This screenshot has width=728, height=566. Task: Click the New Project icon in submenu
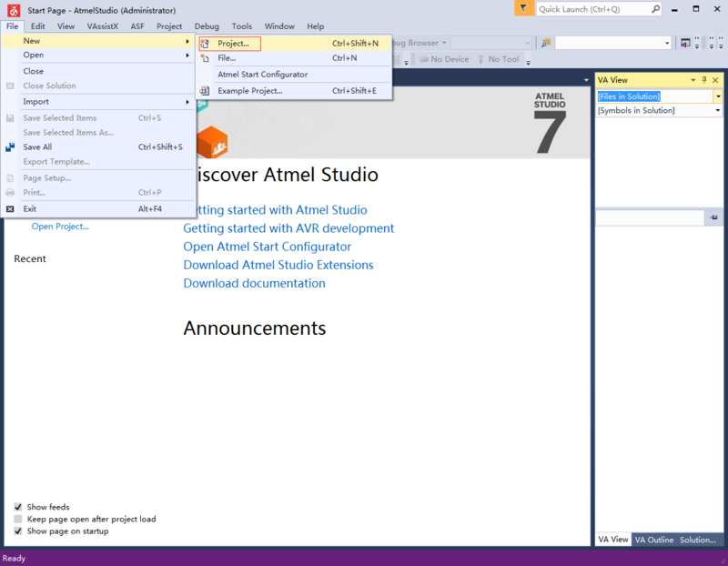point(205,43)
